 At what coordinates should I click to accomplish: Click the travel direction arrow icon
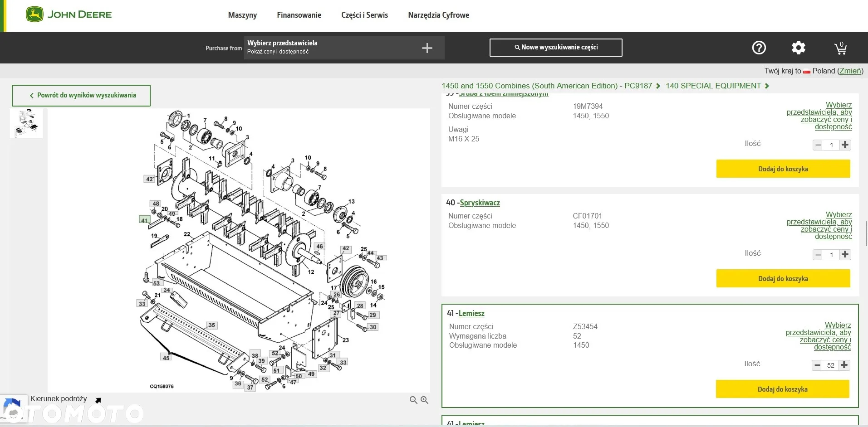[98, 400]
